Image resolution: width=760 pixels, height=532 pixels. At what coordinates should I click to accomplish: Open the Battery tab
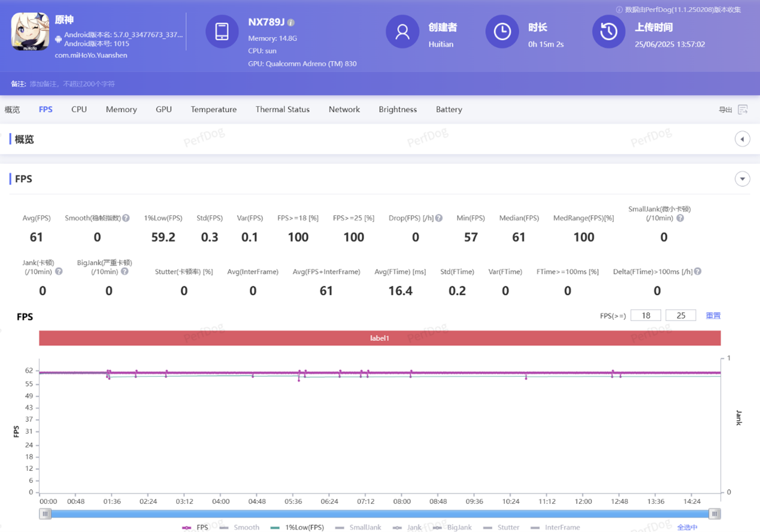coord(449,110)
